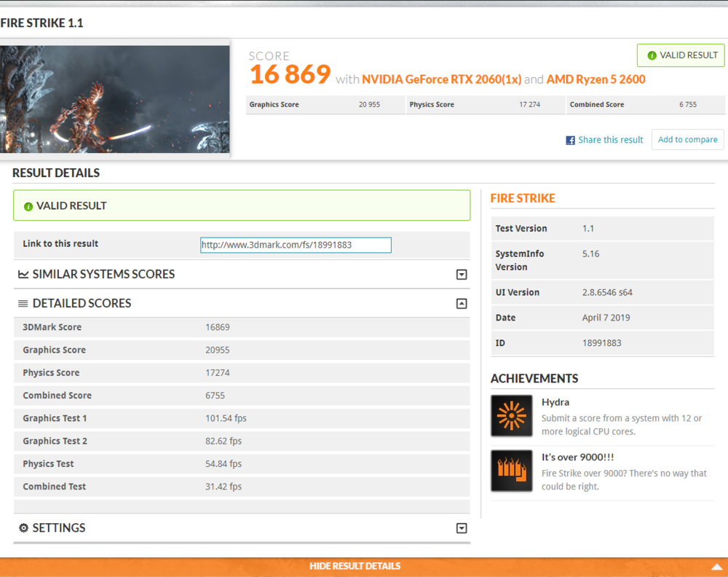Image resolution: width=728 pixels, height=577 pixels.
Task: Click Share this result link
Action: pyautogui.click(x=611, y=140)
